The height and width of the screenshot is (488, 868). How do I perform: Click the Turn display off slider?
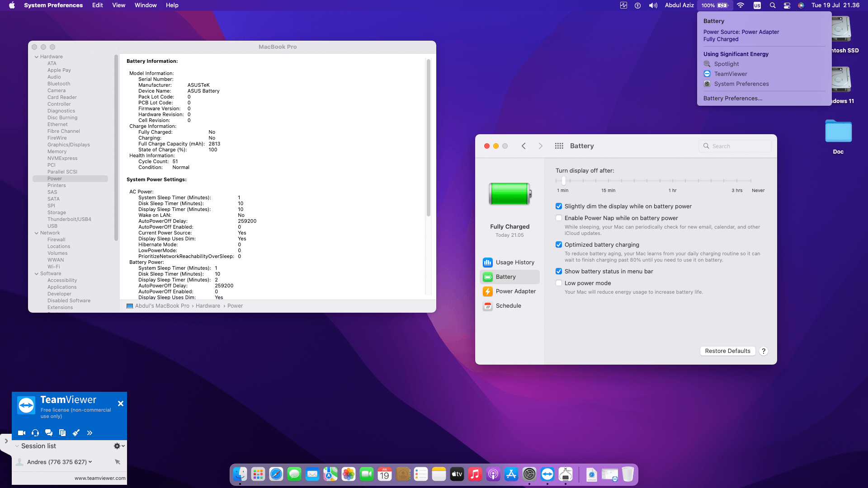(x=564, y=181)
